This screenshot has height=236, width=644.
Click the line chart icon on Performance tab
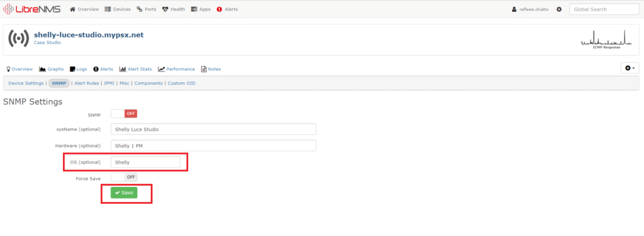pyautogui.click(x=162, y=69)
